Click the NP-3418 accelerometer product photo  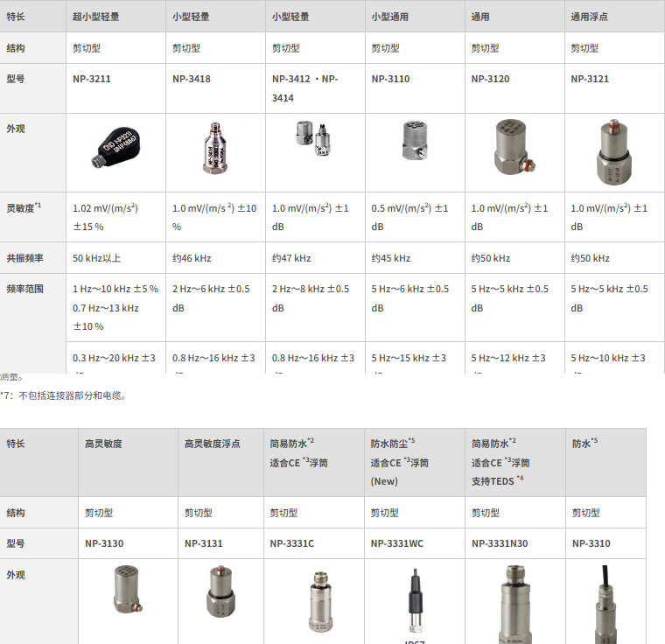(x=215, y=148)
